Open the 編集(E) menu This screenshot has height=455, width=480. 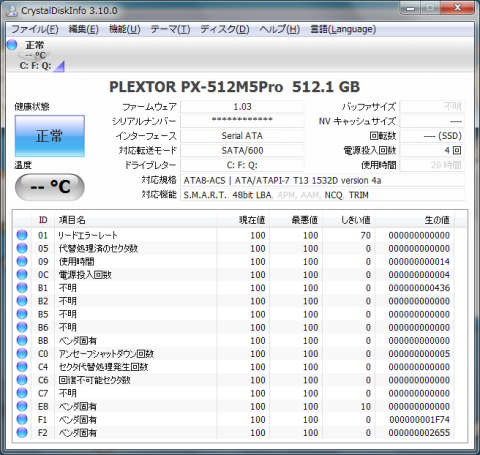tap(83, 29)
